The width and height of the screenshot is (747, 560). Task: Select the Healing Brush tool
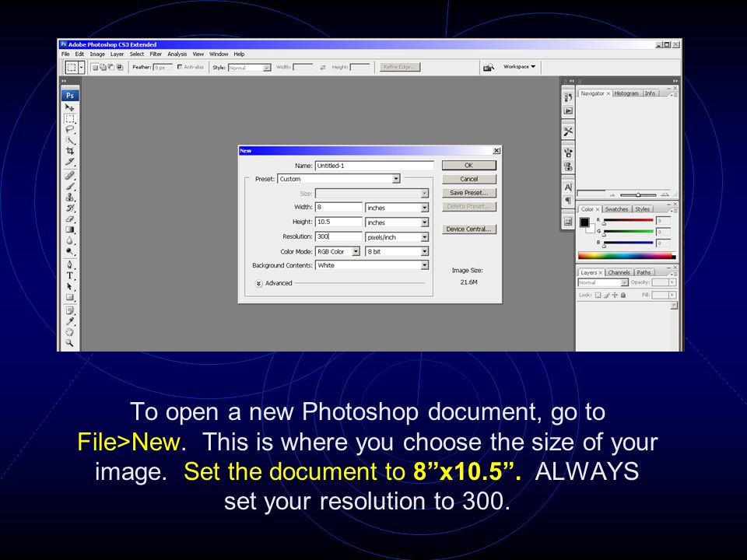pos(69,175)
